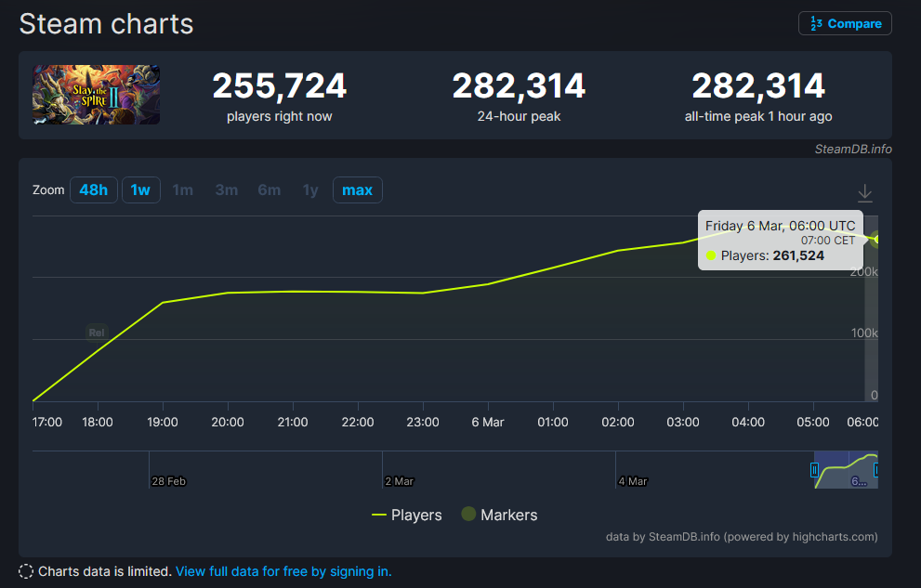Click the 03:00 x-axis label
The image size is (921, 588).
coord(683,422)
